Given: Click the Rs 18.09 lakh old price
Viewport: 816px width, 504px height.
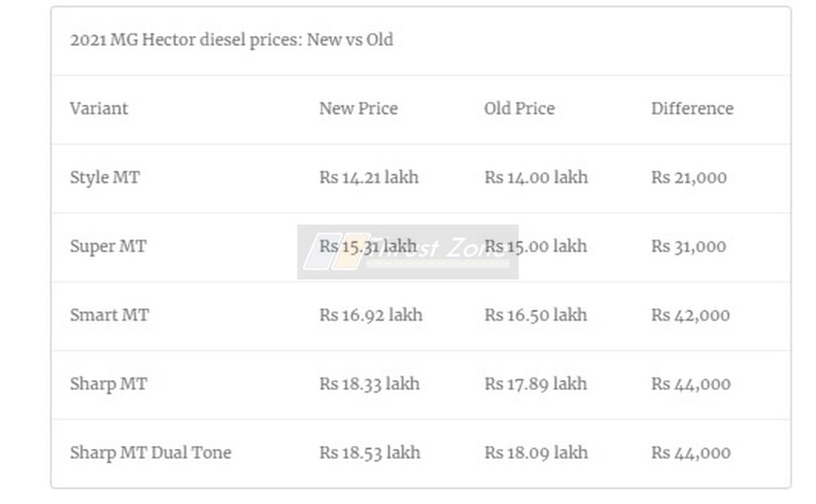Looking at the screenshot, I should point(536,452).
